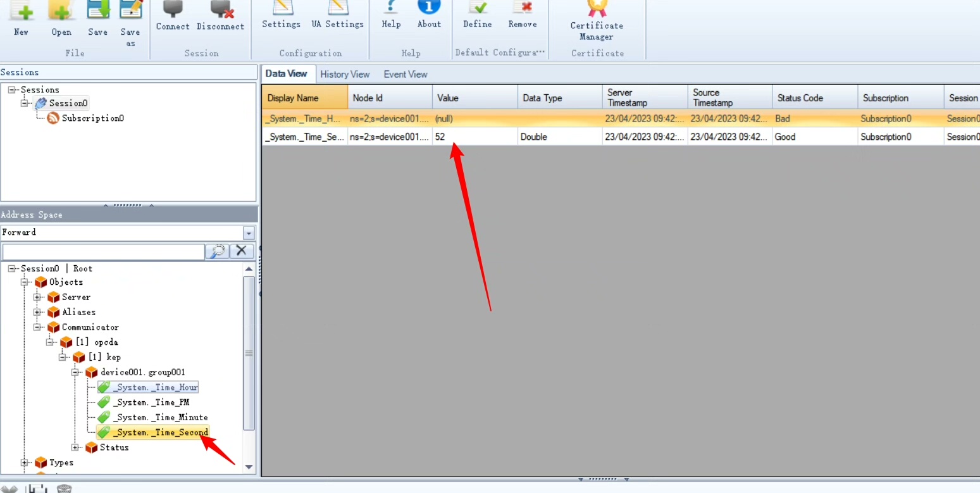This screenshot has height=493, width=980.
Task: Select the device001.group001 tree node
Action: click(143, 372)
